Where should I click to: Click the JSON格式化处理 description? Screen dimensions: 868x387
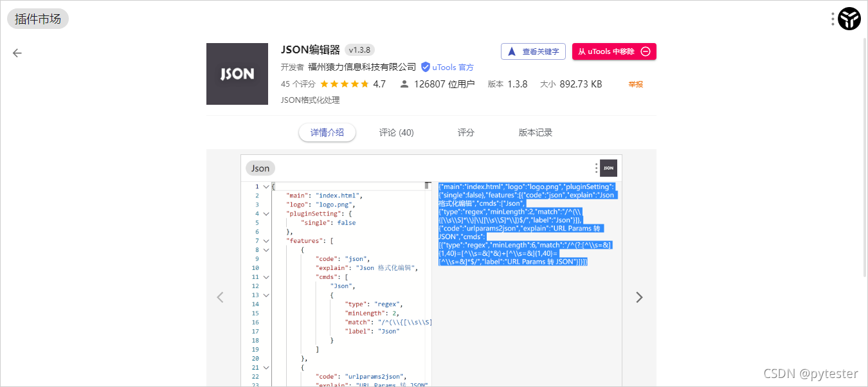pos(311,100)
